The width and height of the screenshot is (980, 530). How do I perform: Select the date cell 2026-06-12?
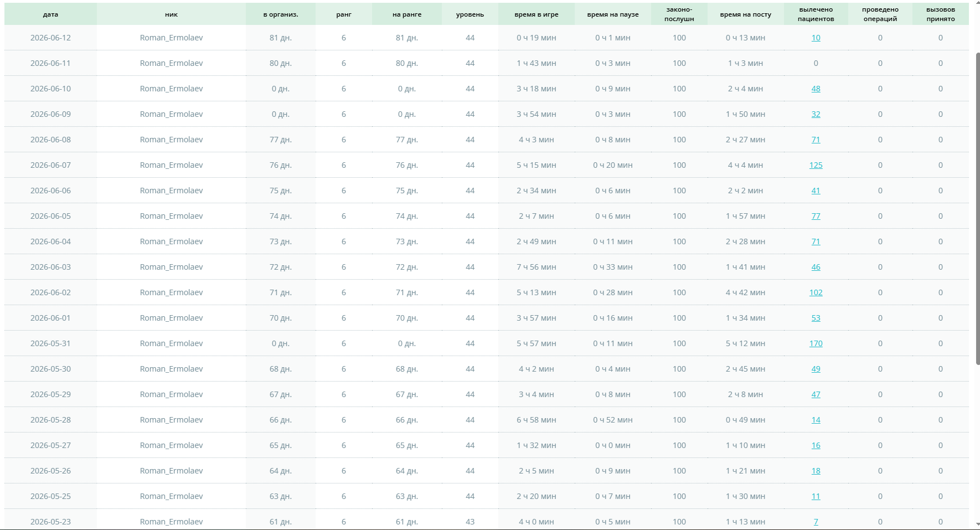pos(50,38)
